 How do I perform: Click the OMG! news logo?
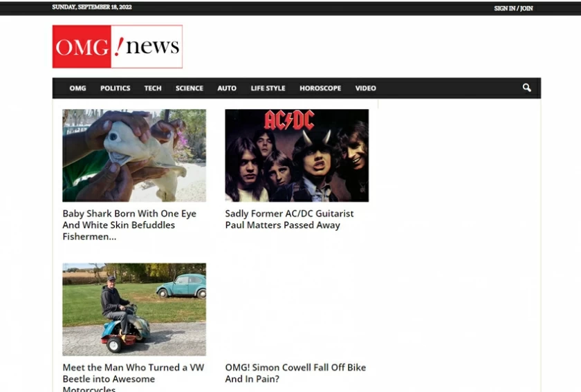(x=118, y=47)
